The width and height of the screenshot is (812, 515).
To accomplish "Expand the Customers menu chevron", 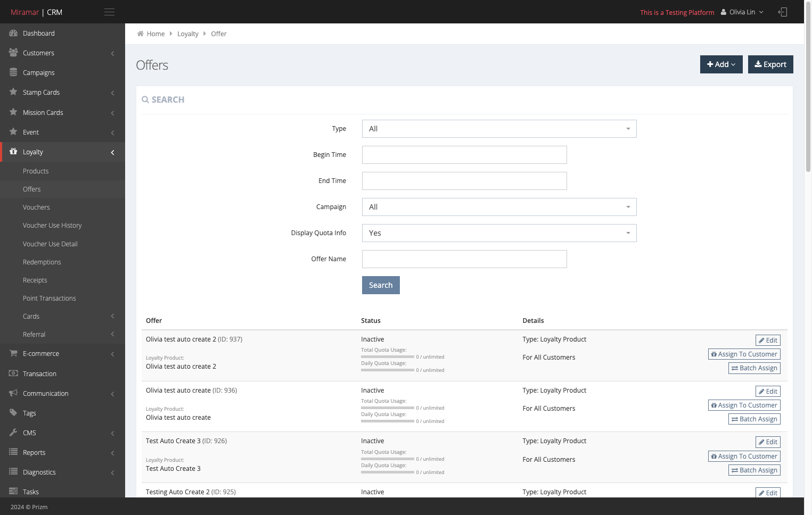I will point(112,53).
